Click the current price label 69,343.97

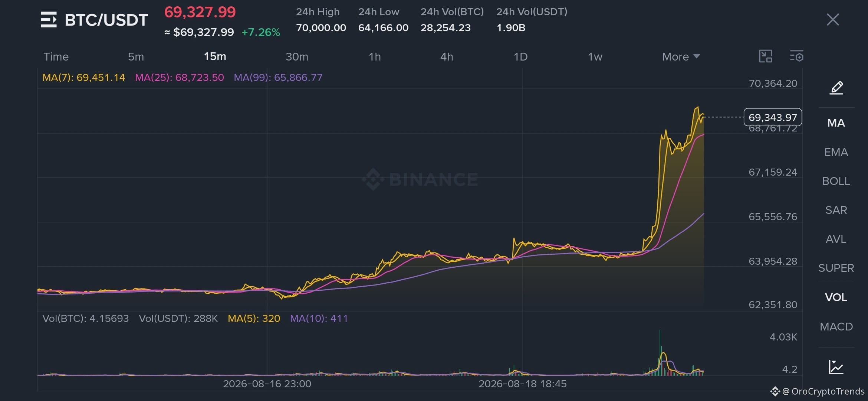773,117
